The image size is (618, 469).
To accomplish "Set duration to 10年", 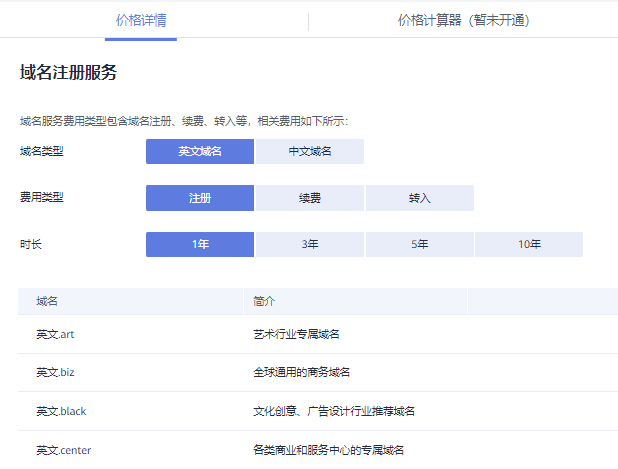I will pyautogui.click(x=529, y=244).
